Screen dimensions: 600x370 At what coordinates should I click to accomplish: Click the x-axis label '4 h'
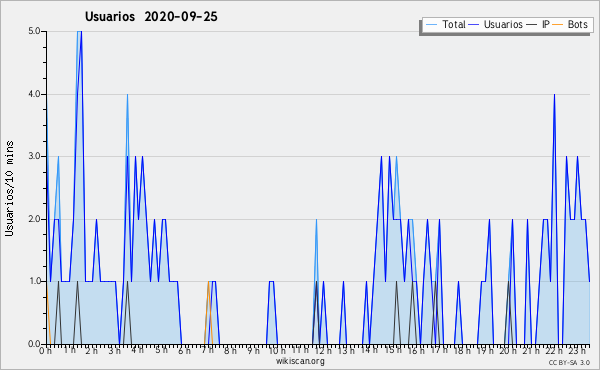(137, 350)
